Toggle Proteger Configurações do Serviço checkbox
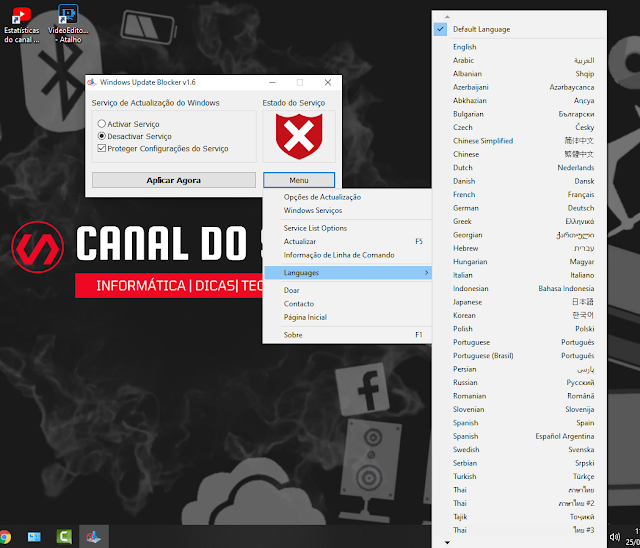 (102, 148)
